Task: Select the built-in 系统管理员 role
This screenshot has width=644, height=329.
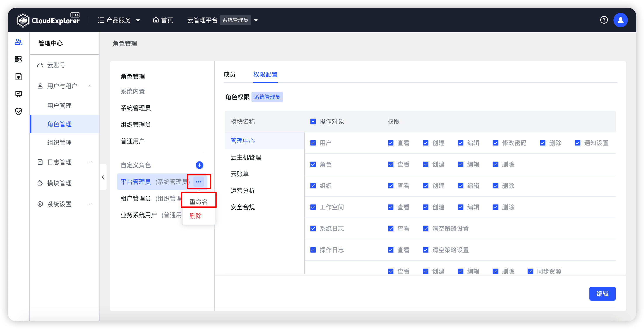Action: coord(136,108)
